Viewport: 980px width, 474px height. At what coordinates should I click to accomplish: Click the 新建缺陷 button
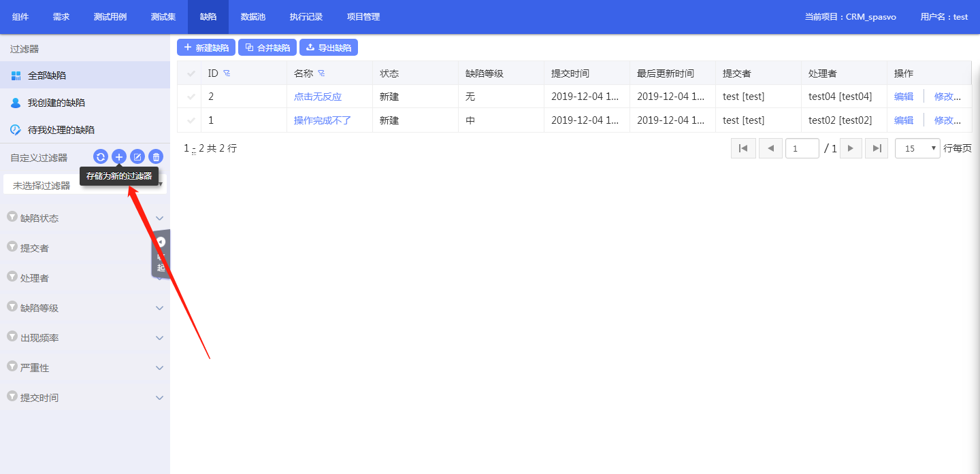tap(206, 48)
